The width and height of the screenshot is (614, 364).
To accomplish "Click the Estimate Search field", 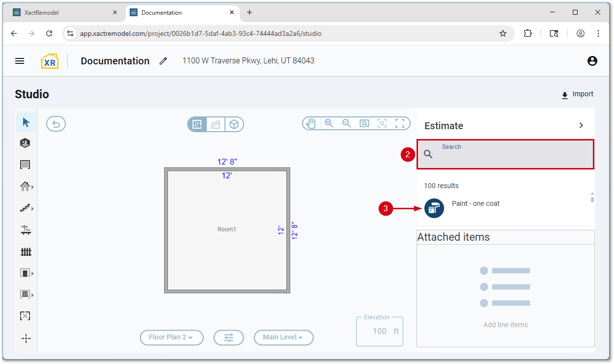I will click(x=511, y=155).
